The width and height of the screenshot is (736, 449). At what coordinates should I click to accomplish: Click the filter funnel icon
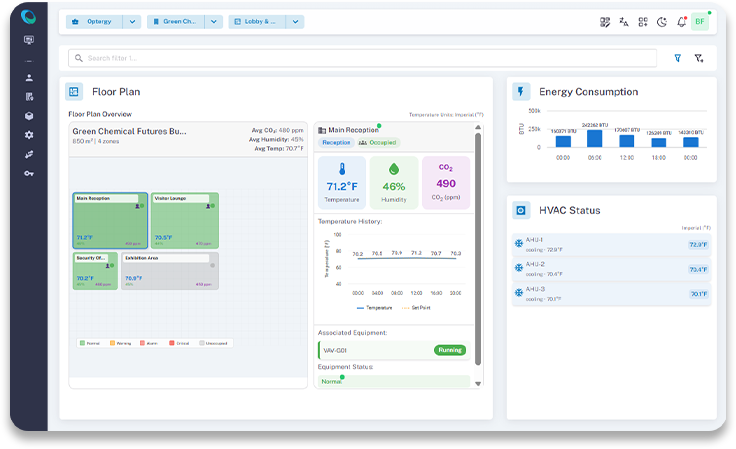[x=677, y=58]
